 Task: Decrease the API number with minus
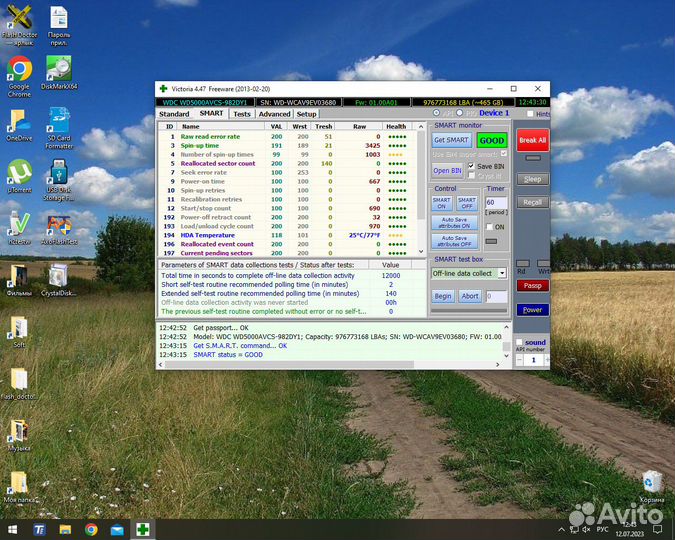click(x=520, y=360)
